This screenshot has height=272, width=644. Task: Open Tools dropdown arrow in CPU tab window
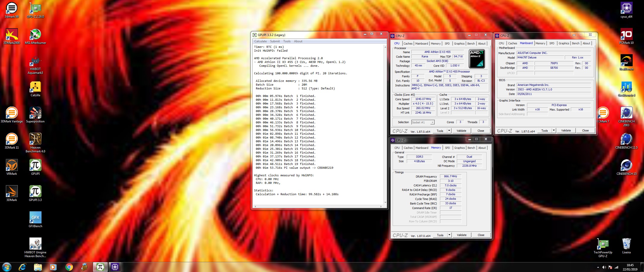[449, 131]
